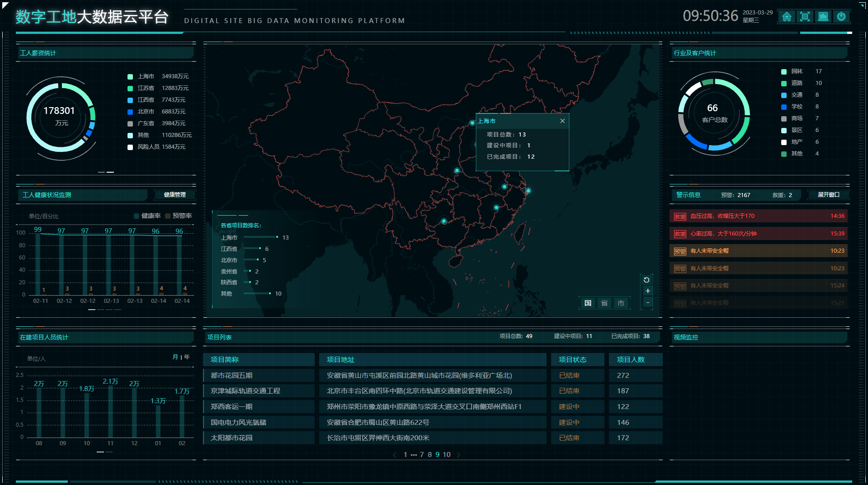Open 健康管理 button
The image size is (868, 485).
(x=175, y=195)
